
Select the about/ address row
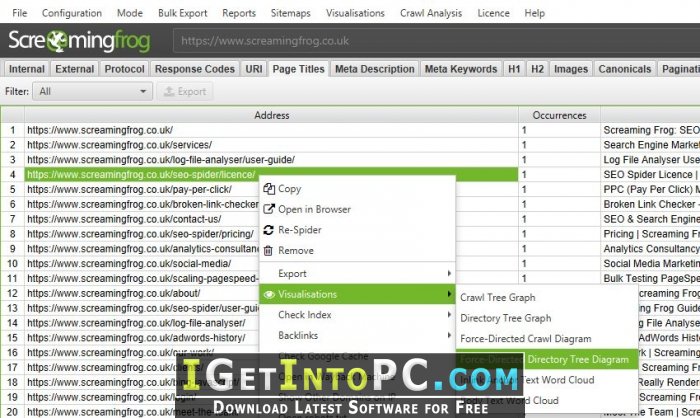(x=142, y=293)
